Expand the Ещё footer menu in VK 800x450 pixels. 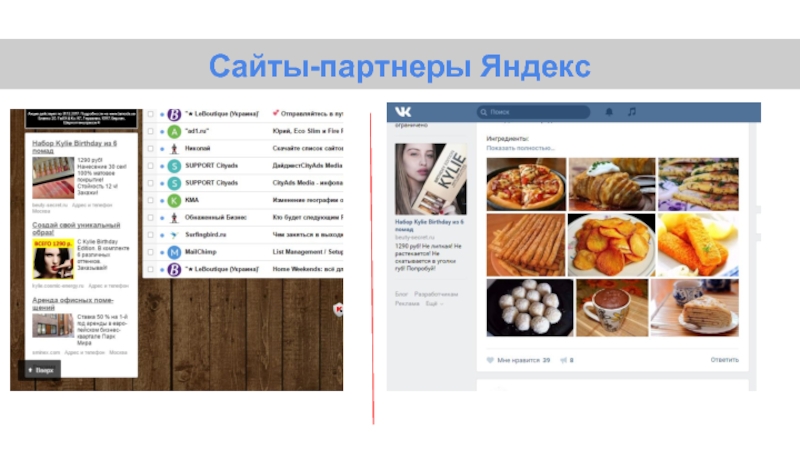coord(434,304)
